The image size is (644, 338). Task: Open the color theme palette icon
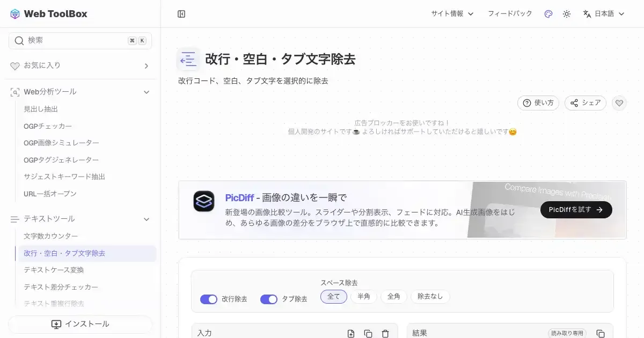pyautogui.click(x=548, y=14)
